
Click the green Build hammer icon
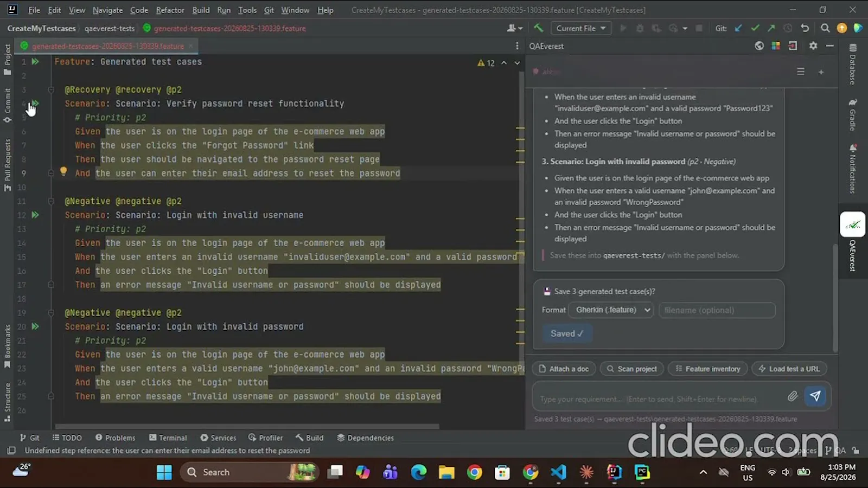538,28
